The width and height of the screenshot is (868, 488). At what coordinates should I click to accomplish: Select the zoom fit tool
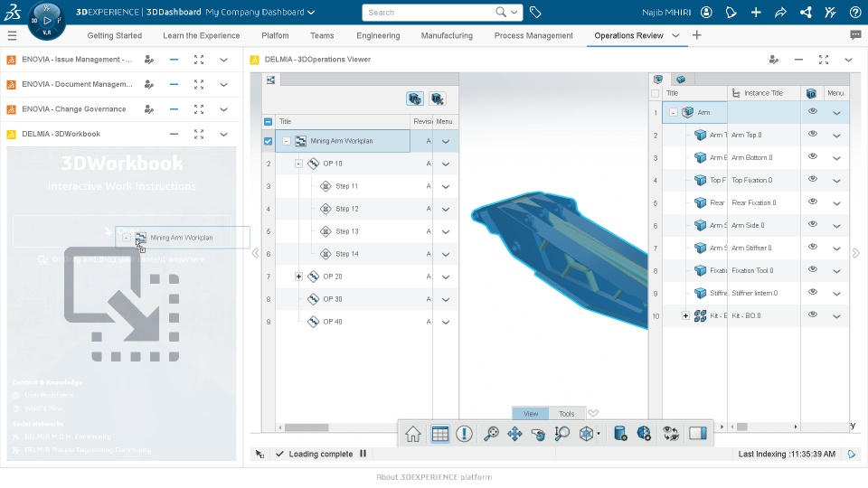coord(491,434)
